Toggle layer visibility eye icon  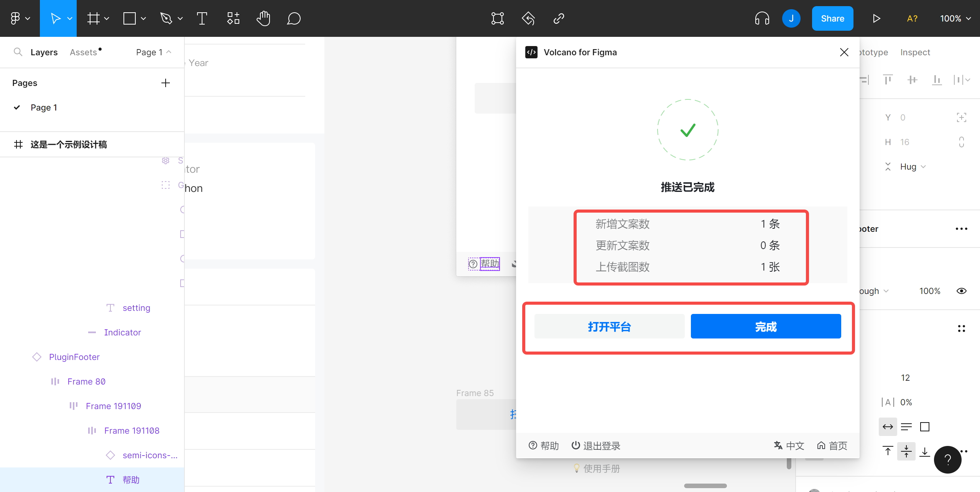coord(961,291)
